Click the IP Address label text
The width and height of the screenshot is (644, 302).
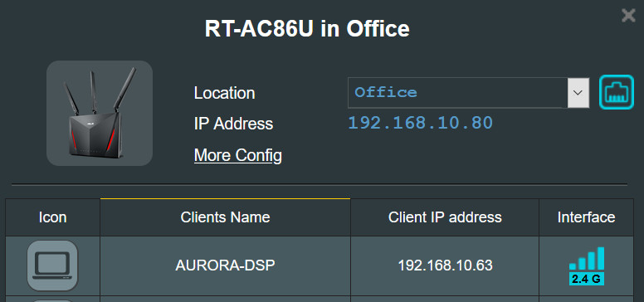233,124
